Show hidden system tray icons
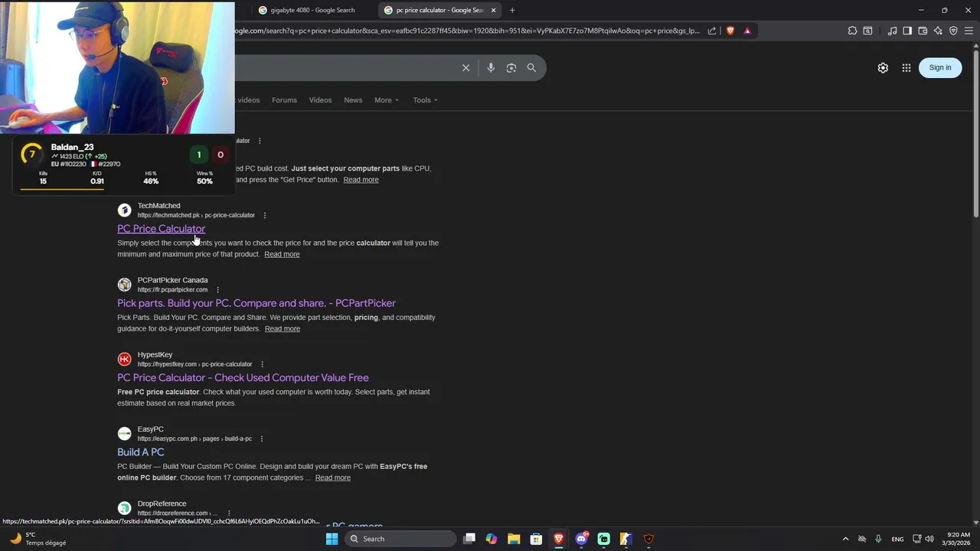Image resolution: width=980 pixels, height=551 pixels. pos(845,539)
